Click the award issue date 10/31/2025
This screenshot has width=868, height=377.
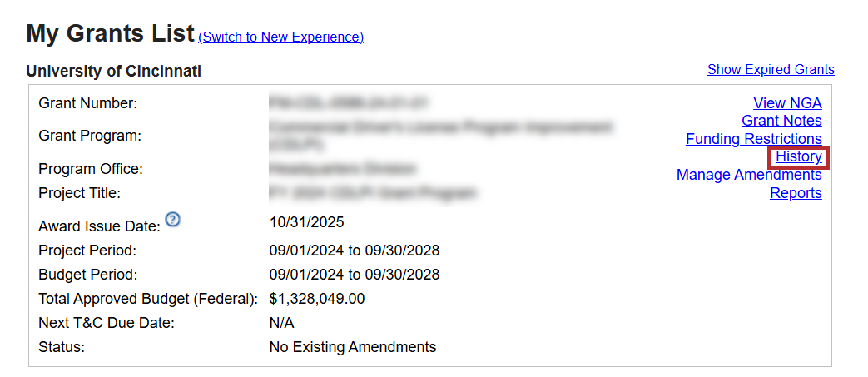coord(306,222)
